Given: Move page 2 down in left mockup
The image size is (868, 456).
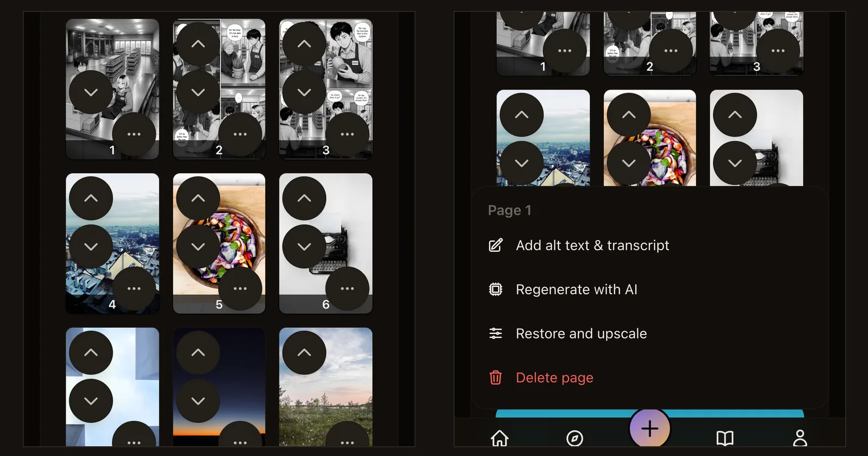Looking at the screenshot, I should [198, 92].
